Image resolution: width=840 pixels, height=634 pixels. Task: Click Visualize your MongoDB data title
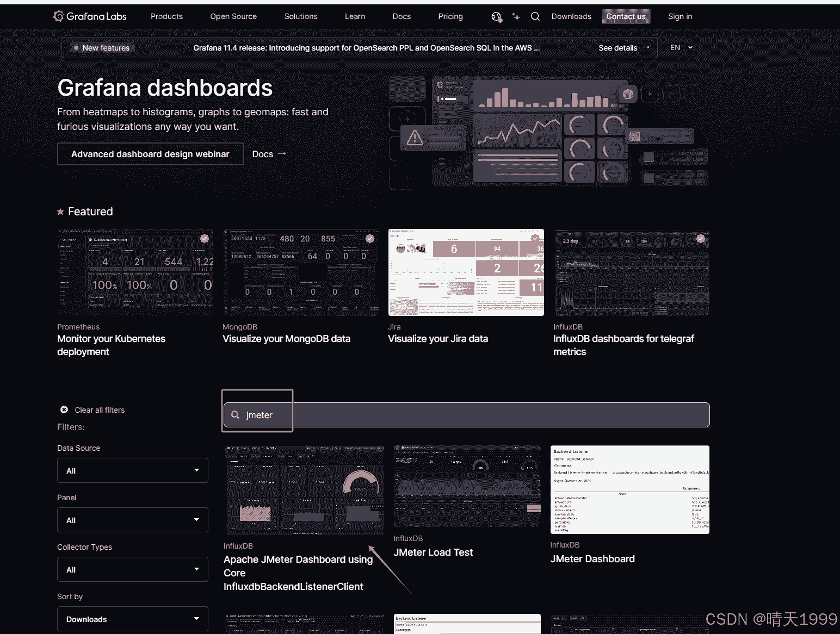tap(286, 339)
